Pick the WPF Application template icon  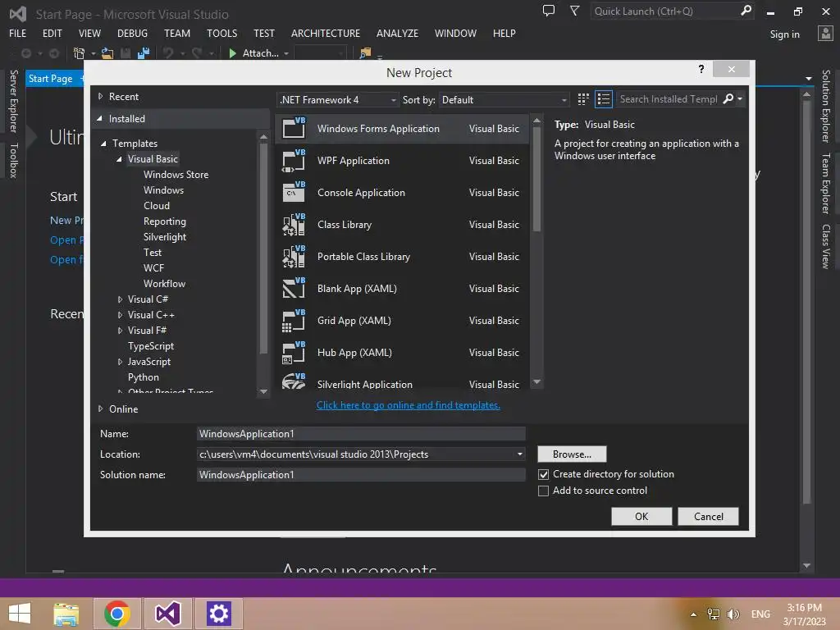click(x=294, y=160)
